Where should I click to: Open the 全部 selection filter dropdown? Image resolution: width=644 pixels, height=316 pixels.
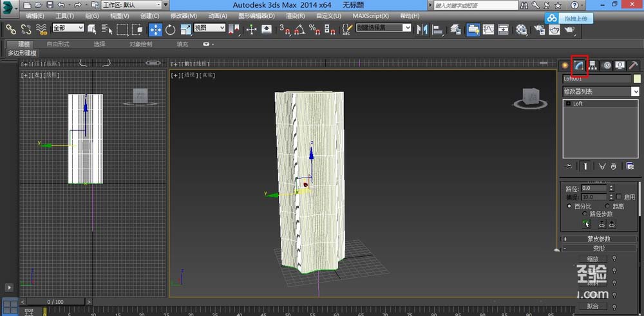[68, 28]
